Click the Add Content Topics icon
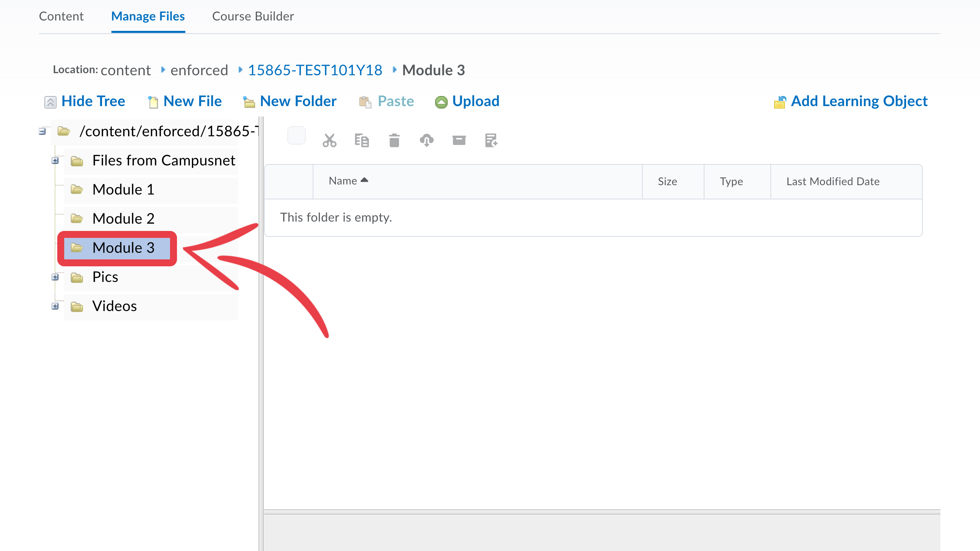Viewport: 980px width, 551px height. click(x=491, y=140)
